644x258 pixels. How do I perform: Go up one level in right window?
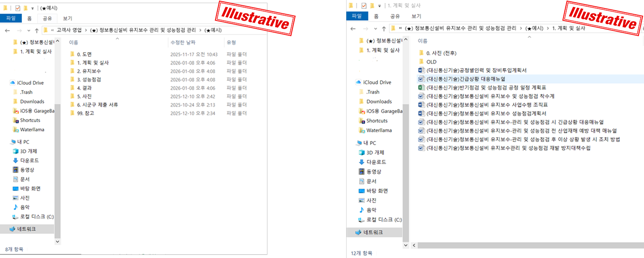[383, 29]
